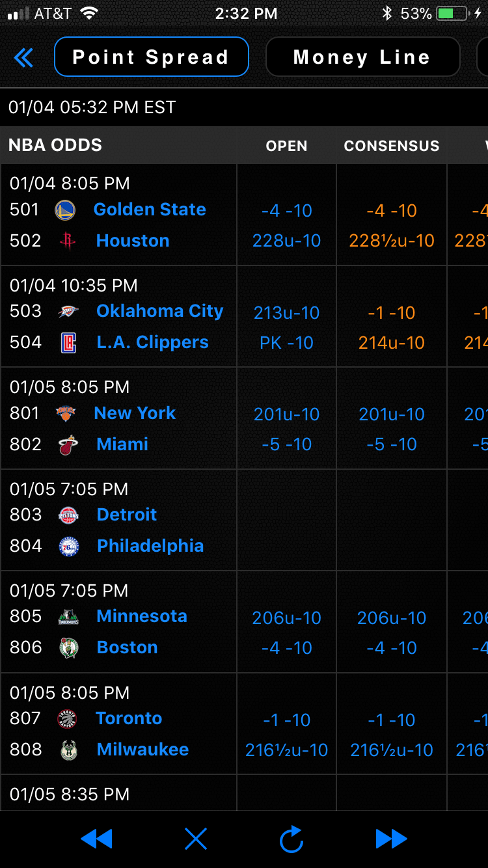Switch to the Money Line tab
The width and height of the screenshot is (488, 868).
coord(362,57)
